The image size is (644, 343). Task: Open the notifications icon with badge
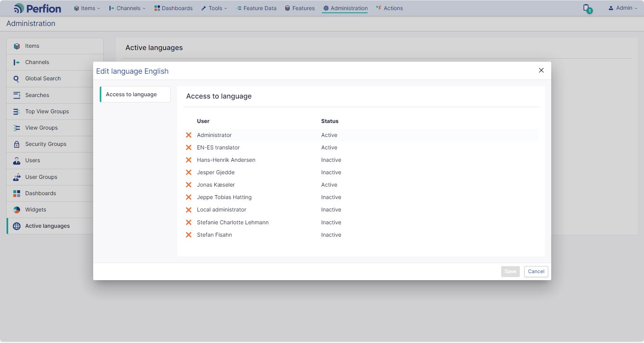pos(588,9)
